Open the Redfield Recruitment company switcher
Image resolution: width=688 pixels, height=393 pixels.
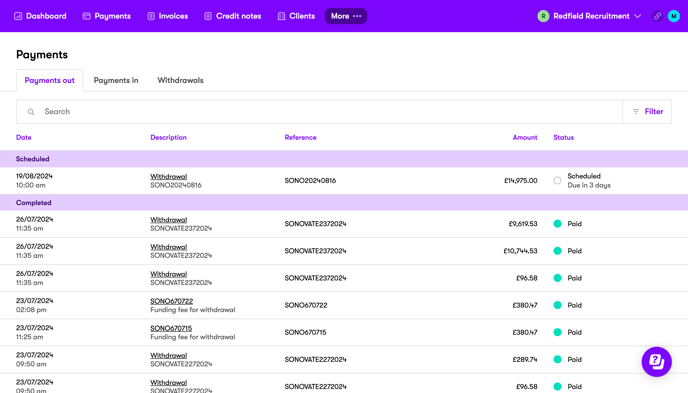coord(589,16)
